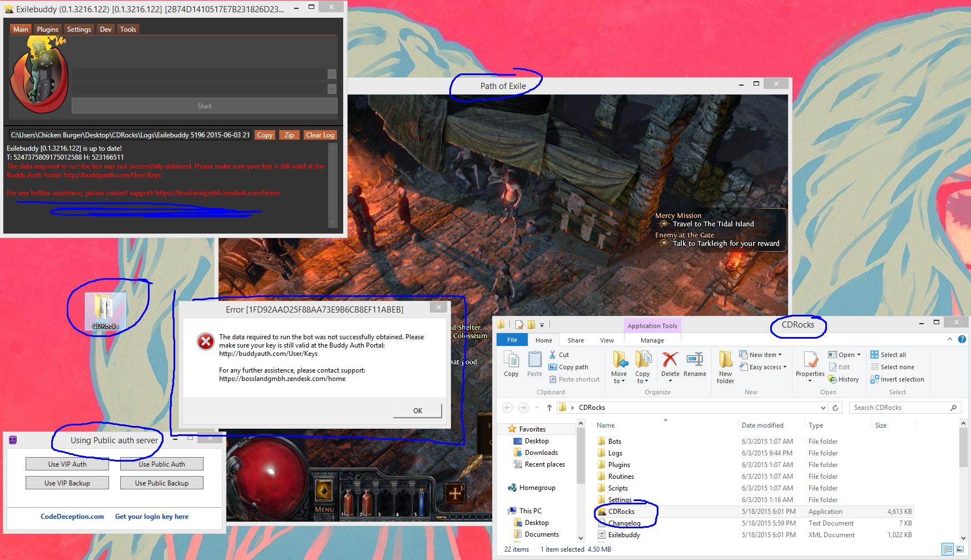
Task: Click the refresh icon beside address bar
Action: 835,408
